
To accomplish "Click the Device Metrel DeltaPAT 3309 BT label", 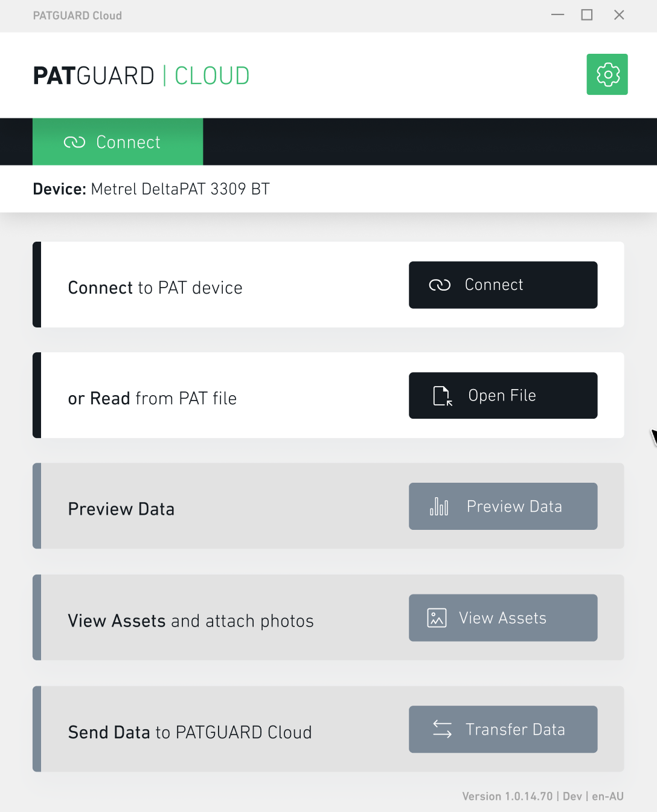I will pos(151,189).
